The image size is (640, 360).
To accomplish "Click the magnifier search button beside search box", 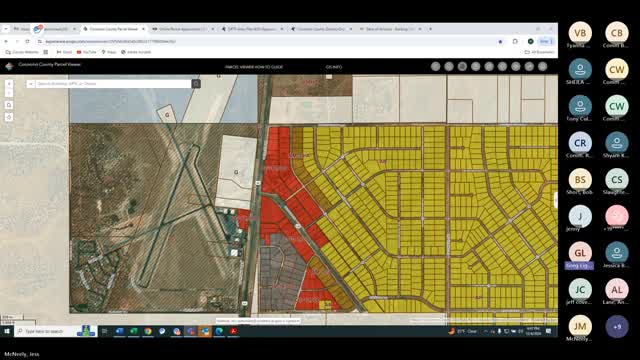I will click(196, 84).
